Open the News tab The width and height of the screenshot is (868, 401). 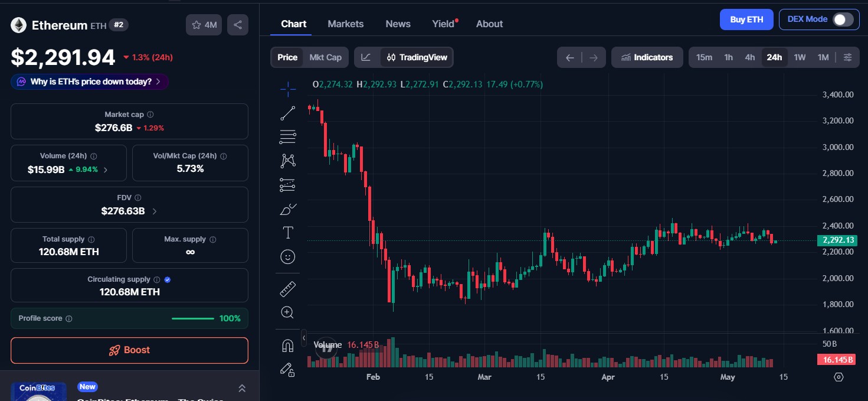point(398,24)
